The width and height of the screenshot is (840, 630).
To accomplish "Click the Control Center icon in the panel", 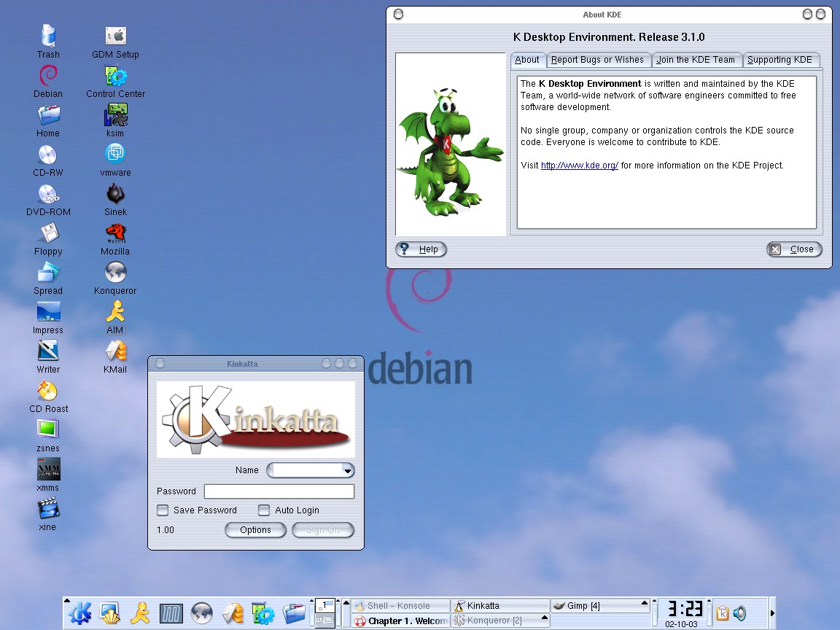I will click(x=263, y=613).
